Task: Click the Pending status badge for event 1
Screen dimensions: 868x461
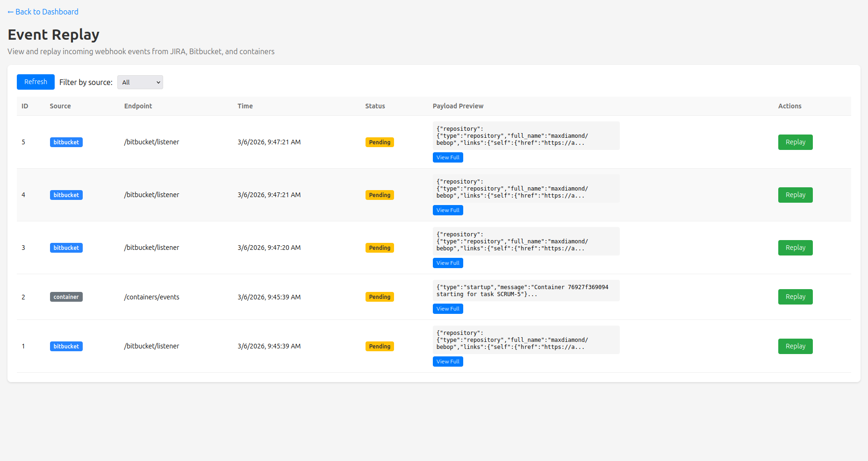Action: pos(379,346)
